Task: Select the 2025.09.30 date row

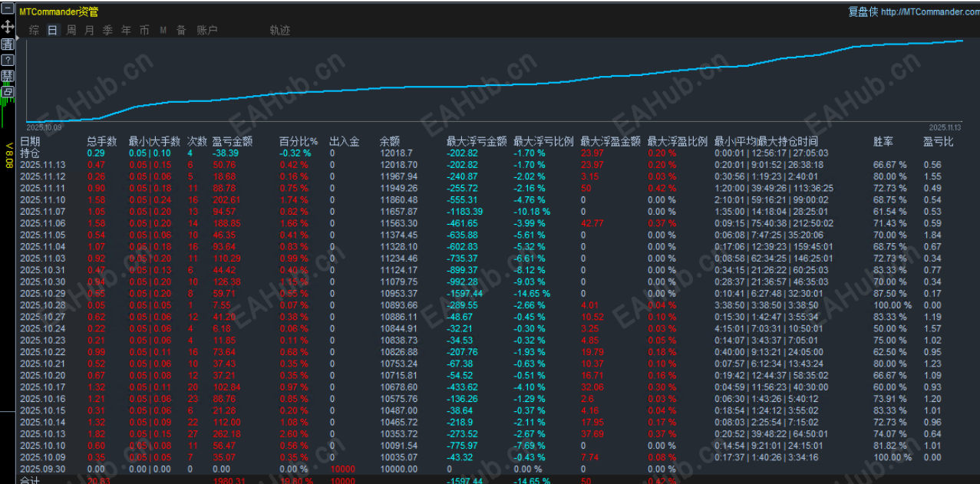Action: click(x=42, y=469)
